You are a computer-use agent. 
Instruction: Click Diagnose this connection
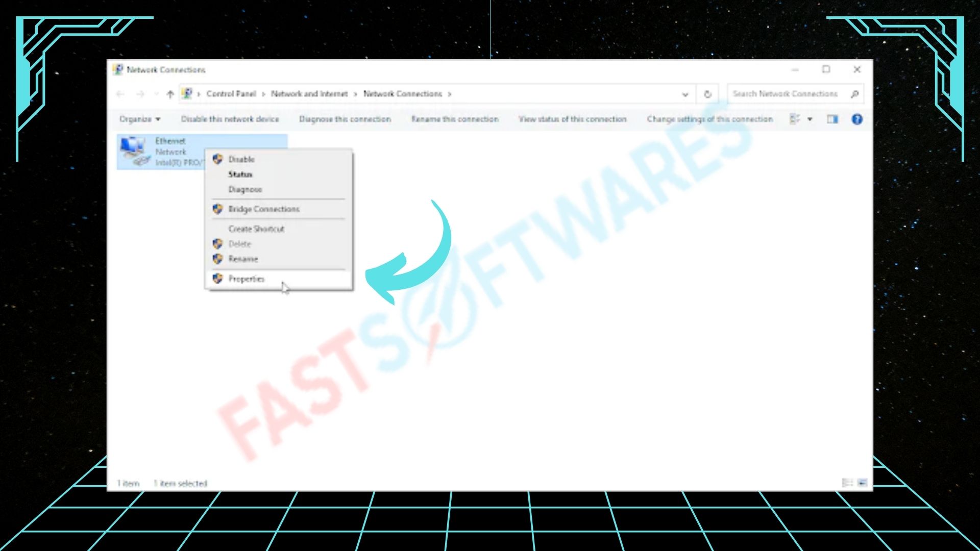[x=345, y=119]
